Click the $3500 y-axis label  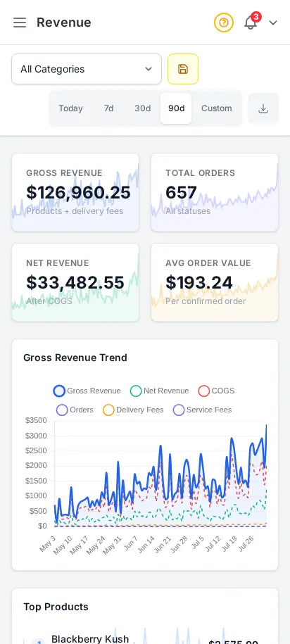pos(36,420)
